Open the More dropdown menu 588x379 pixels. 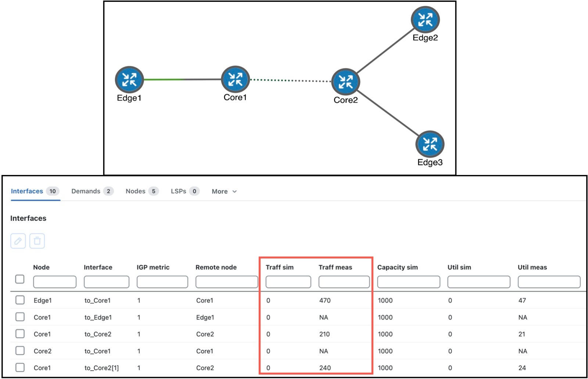coord(224,191)
